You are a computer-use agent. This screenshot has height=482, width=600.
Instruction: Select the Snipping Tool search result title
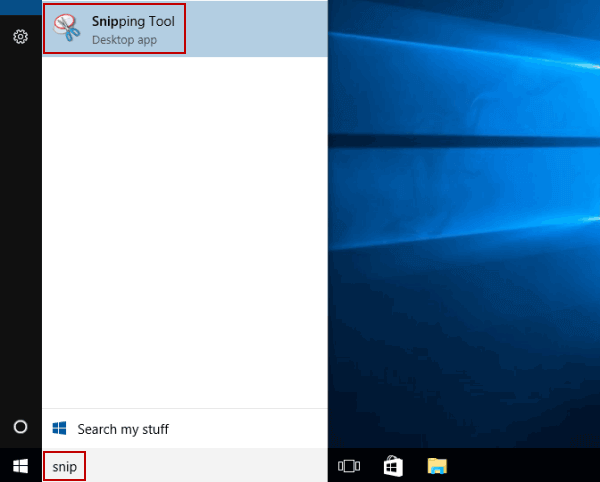(133, 21)
